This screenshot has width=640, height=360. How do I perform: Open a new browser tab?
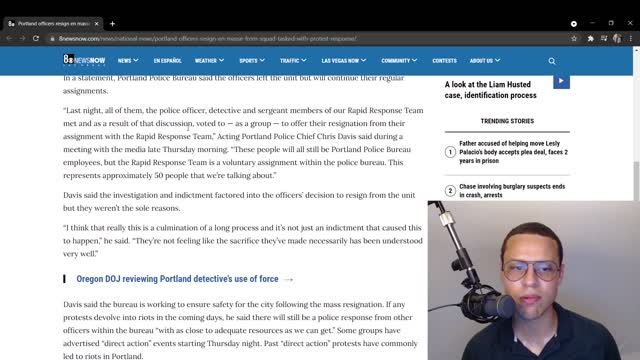(112, 24)
